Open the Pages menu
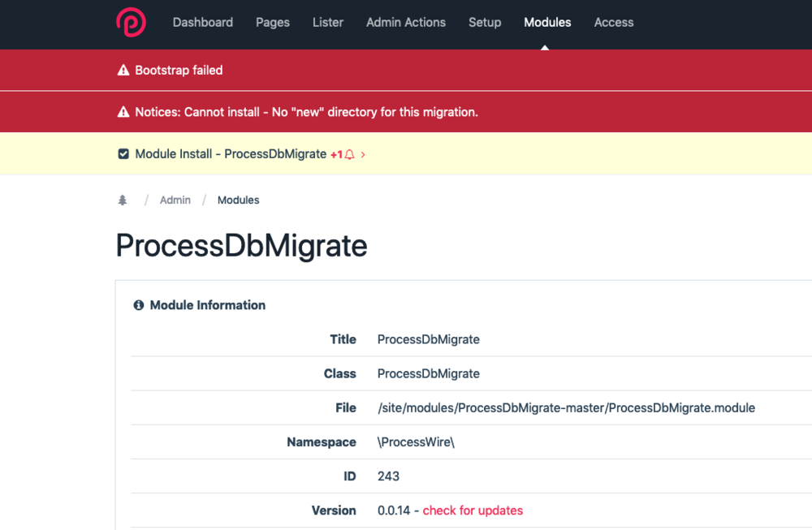Viewport: 812px width, 530px height. pyautogui.click(x=272, y=22)
